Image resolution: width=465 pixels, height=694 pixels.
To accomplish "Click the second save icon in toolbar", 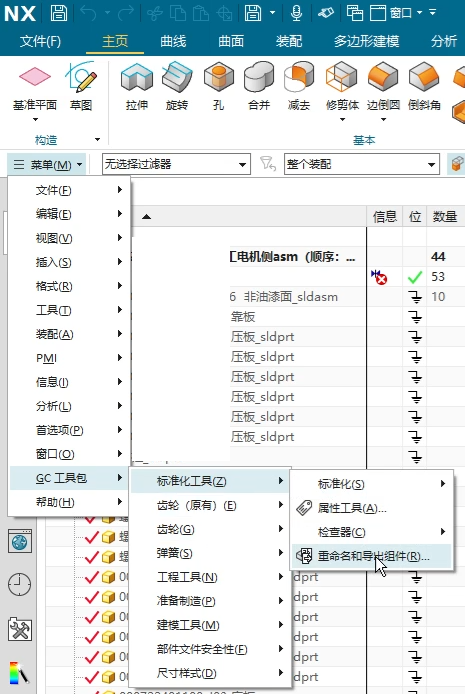I will click(253, 13).
